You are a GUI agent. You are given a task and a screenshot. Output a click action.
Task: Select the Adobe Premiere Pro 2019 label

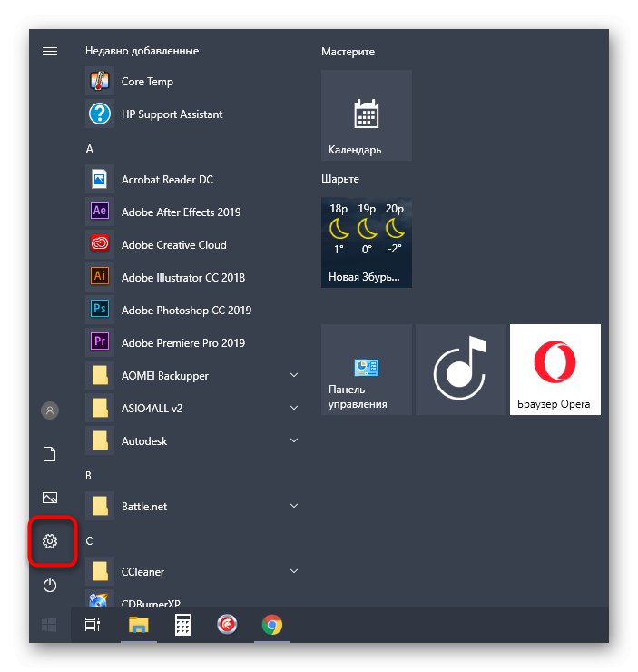(x=183, y=343)
